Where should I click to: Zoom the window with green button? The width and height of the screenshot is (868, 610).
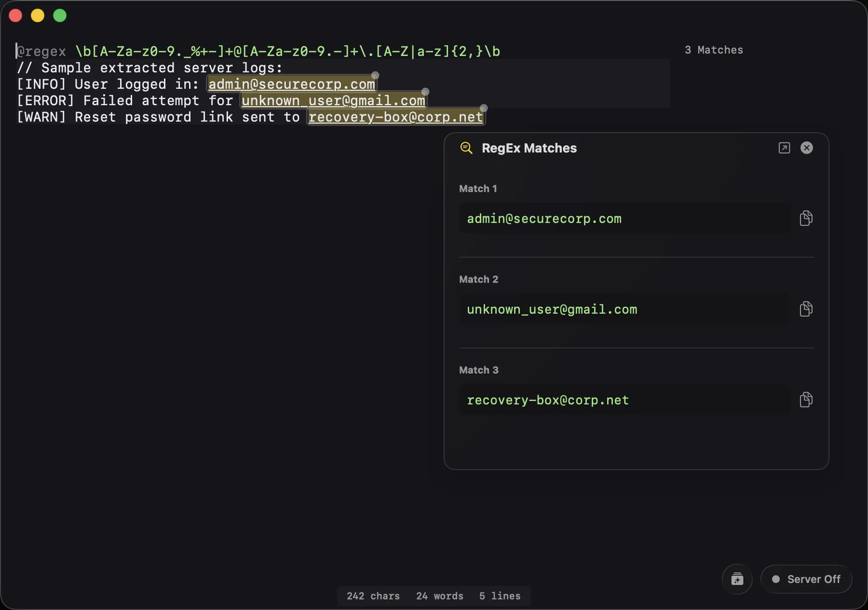60,15
